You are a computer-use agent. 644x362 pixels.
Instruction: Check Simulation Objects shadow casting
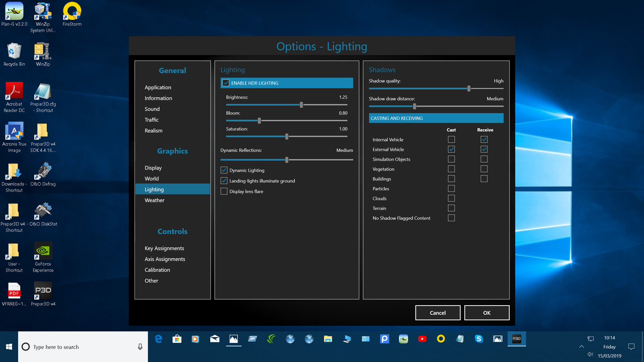pos(451,159)
